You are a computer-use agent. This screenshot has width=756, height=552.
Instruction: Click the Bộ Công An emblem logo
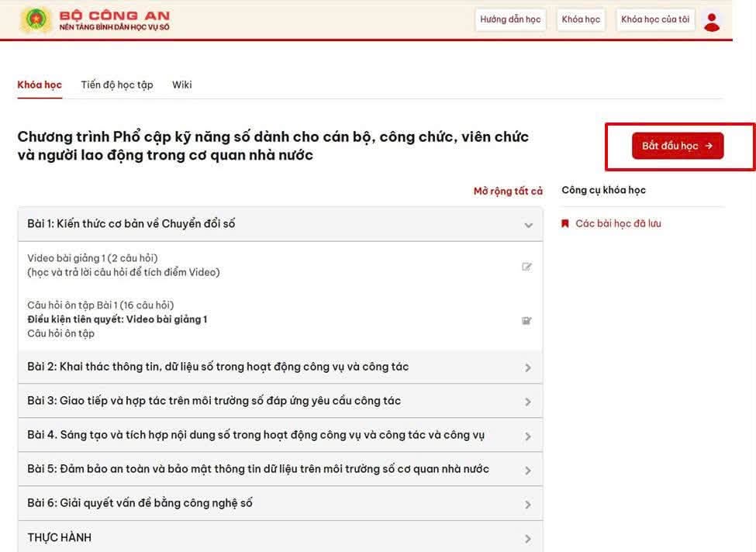click(36, 19)
